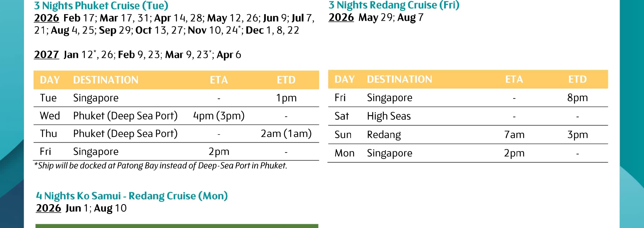Screen dimensions: 644x228
Task: Click the "4 Nights Ko Samui - Redang Cruise" heading
Action: pos(132,196)
